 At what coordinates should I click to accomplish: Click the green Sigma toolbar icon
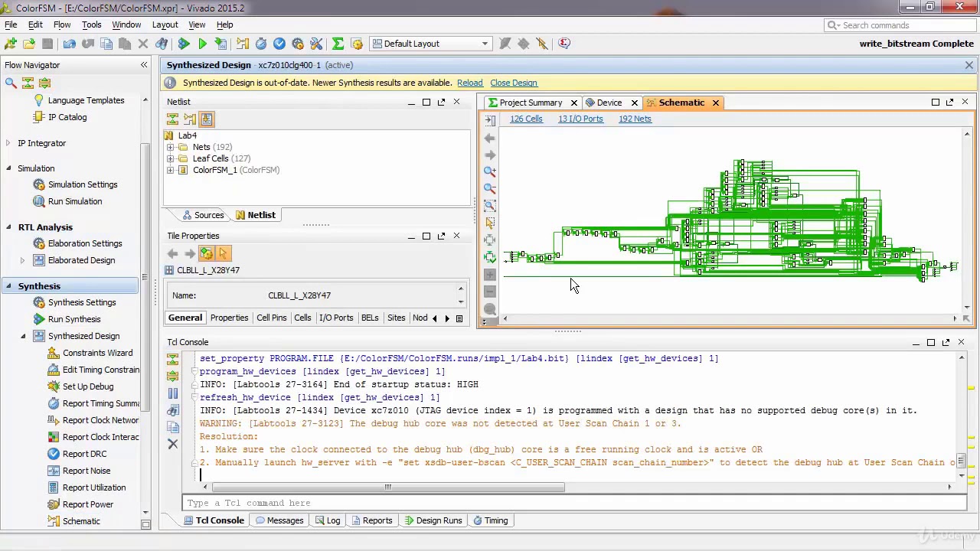point(338,44)
